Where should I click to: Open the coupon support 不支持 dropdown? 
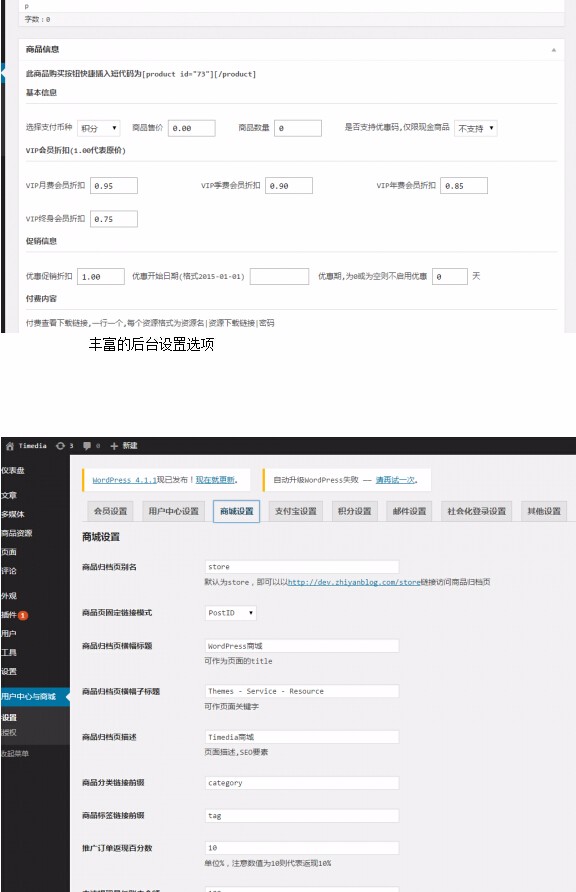coord(476,128)
